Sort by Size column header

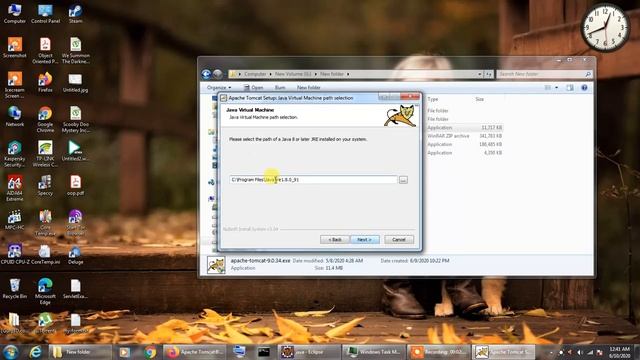point(480,99)
